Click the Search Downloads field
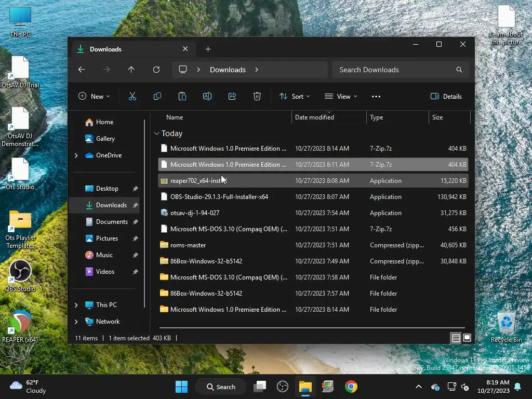The height and width of the screenshot is (399, 532). pos(401,70)
